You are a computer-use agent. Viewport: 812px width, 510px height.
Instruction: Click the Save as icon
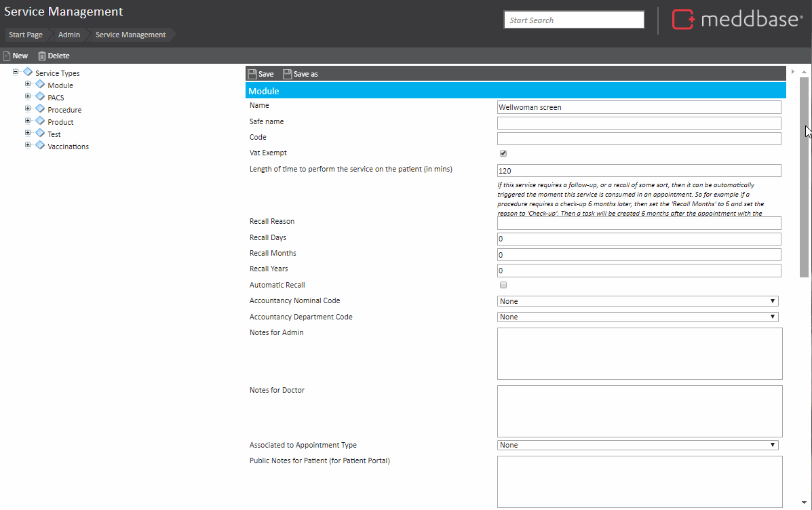pyautogui.click(x=288, y=74)
